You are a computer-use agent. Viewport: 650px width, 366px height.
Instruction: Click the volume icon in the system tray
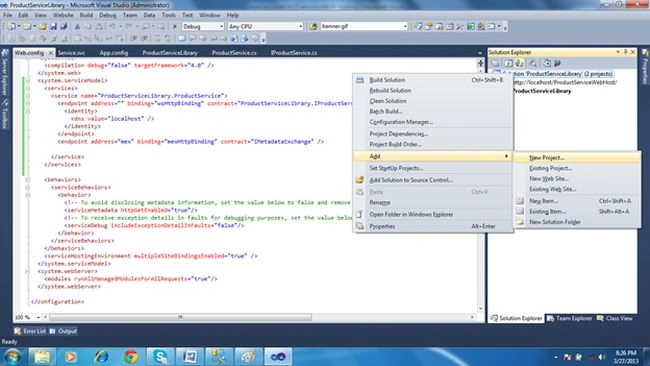(x=602, y=357)
